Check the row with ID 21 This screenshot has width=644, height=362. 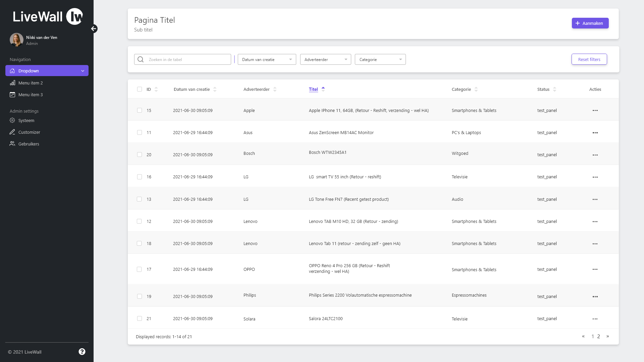(x=140, y=318)
